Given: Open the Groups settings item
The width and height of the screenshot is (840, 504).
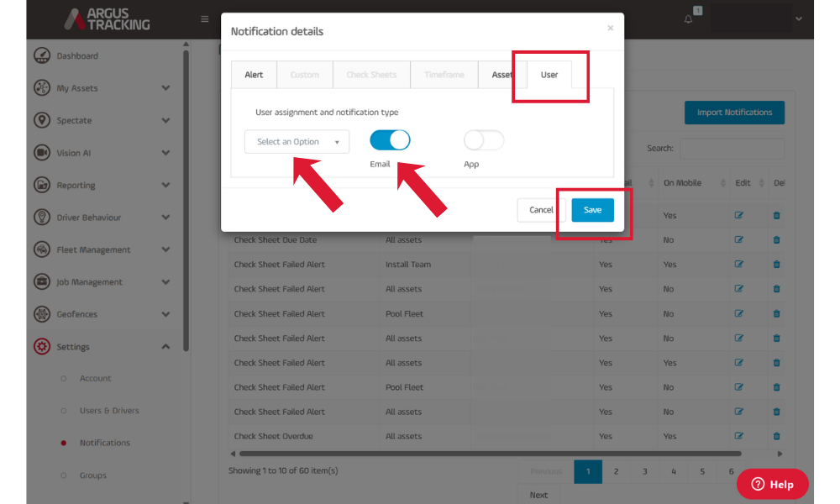Looking at the screenshot, I should tap(93, 475).
